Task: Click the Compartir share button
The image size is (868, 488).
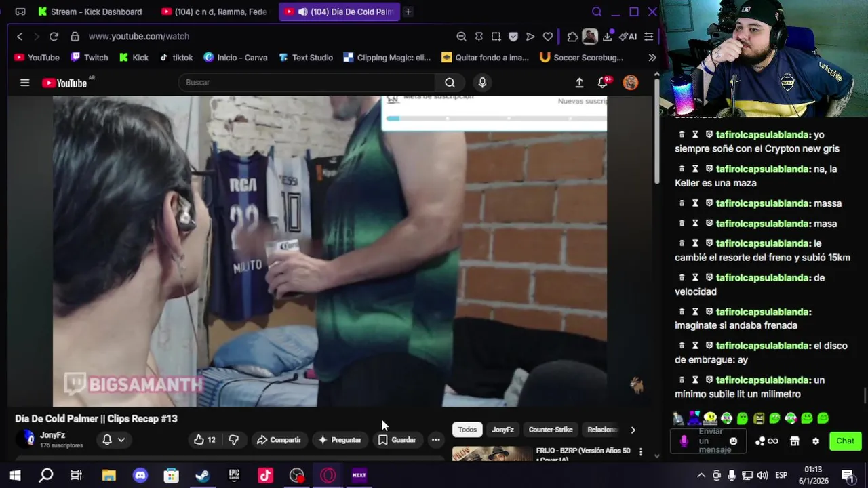Action: click(279, 440)
